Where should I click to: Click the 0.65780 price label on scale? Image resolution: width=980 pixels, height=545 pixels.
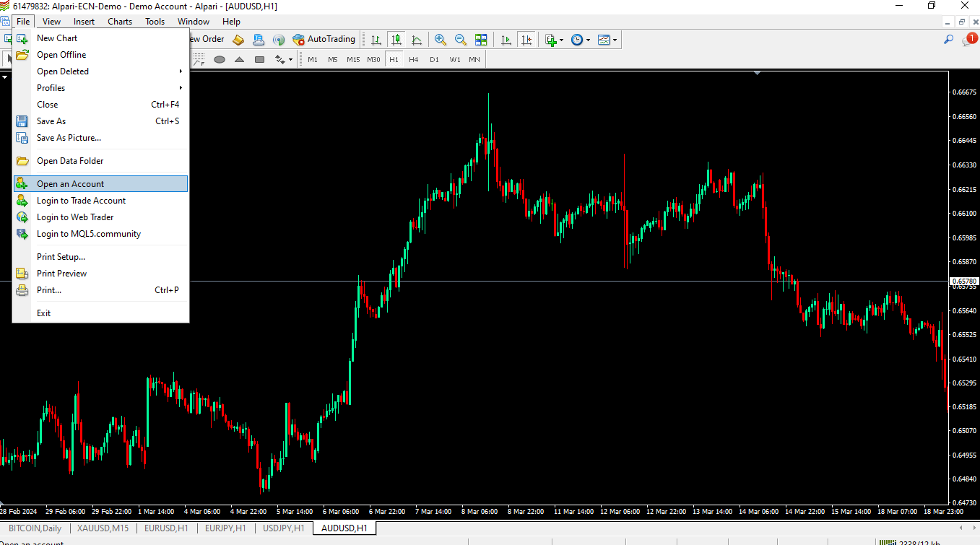(964, 282)
